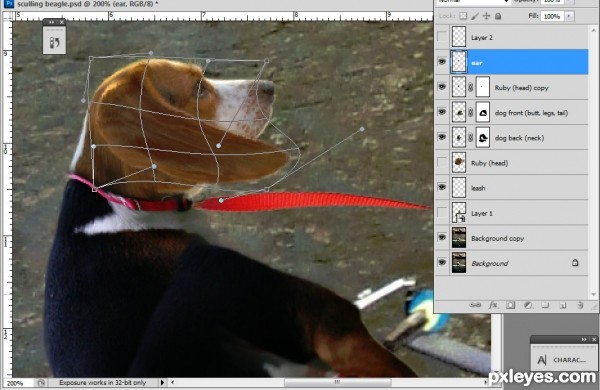Click the chain link on Ruby (head) copy layer
Screen dimensions: 600x390
471,88
